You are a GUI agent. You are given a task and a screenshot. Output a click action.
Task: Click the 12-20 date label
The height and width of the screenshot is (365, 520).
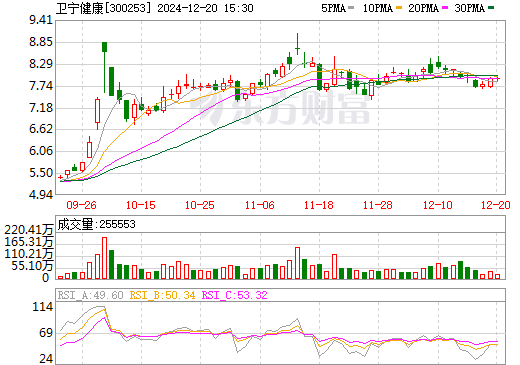click(x=496, y=205)
